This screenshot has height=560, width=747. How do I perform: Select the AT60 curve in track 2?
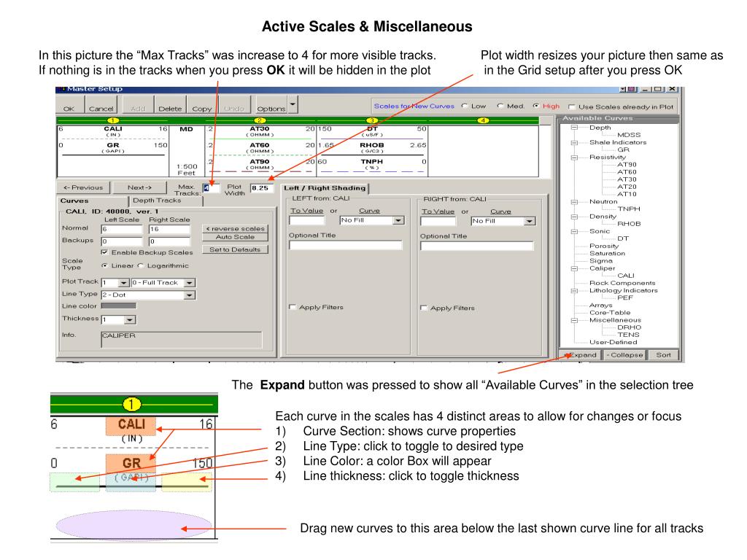click(260, 145)
